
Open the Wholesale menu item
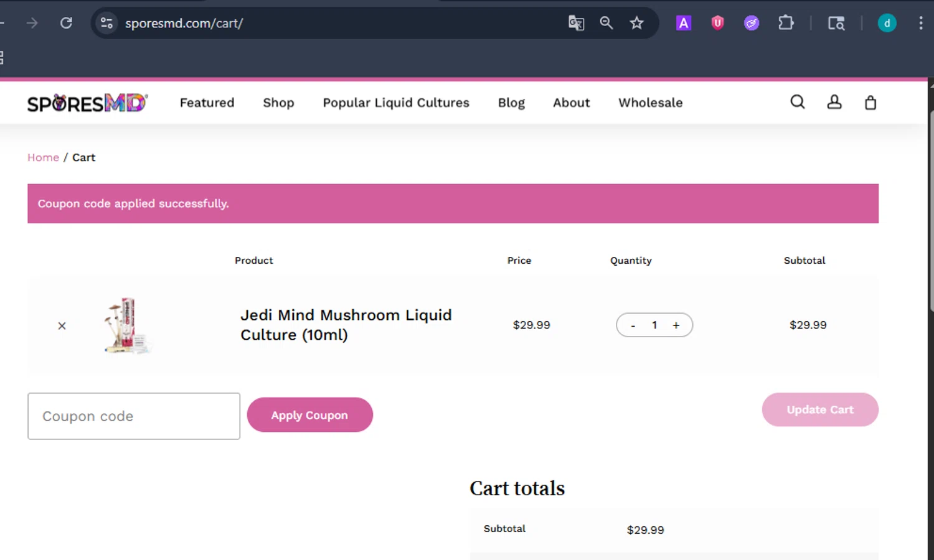click(x=650, y=103)
